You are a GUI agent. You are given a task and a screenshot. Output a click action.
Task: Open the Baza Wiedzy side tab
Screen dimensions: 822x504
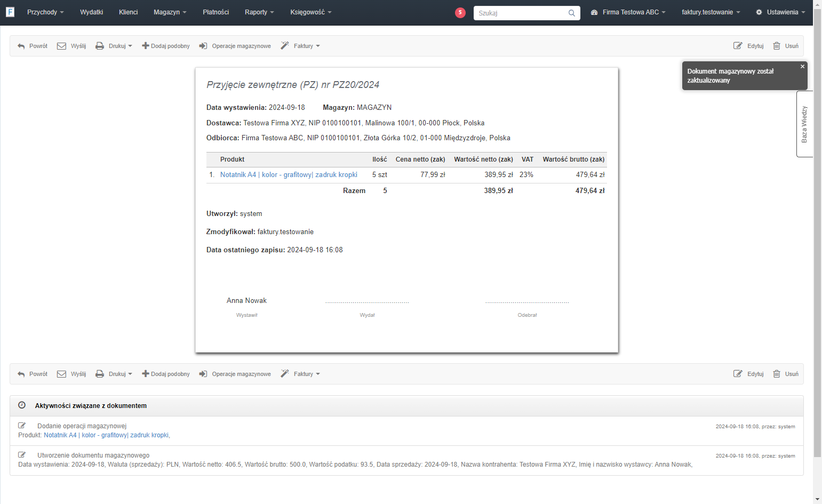(804, 124)
